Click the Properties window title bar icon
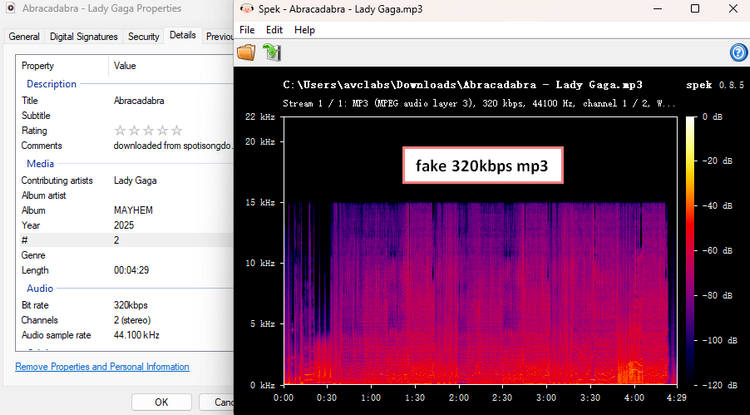 point(10,9)
